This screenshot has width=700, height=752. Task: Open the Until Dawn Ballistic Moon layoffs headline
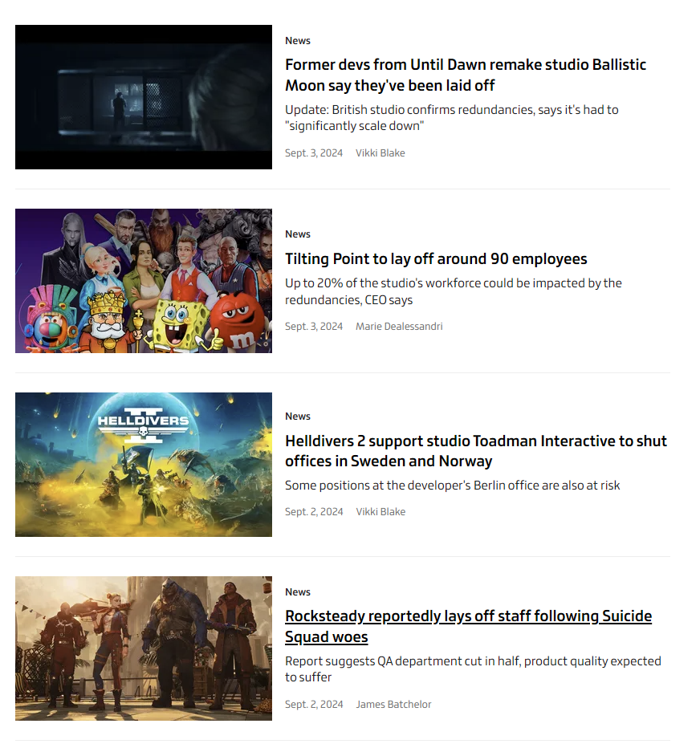[x=466, y=75]
